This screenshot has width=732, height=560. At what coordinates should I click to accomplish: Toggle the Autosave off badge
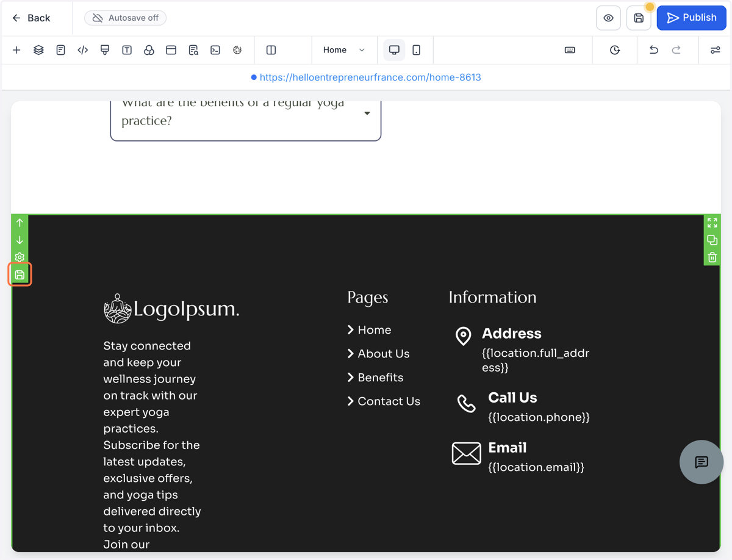point(125,18)
